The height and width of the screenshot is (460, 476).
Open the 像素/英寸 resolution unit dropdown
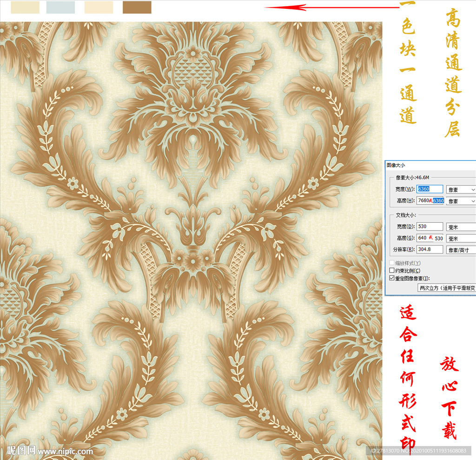click(461, 250)
